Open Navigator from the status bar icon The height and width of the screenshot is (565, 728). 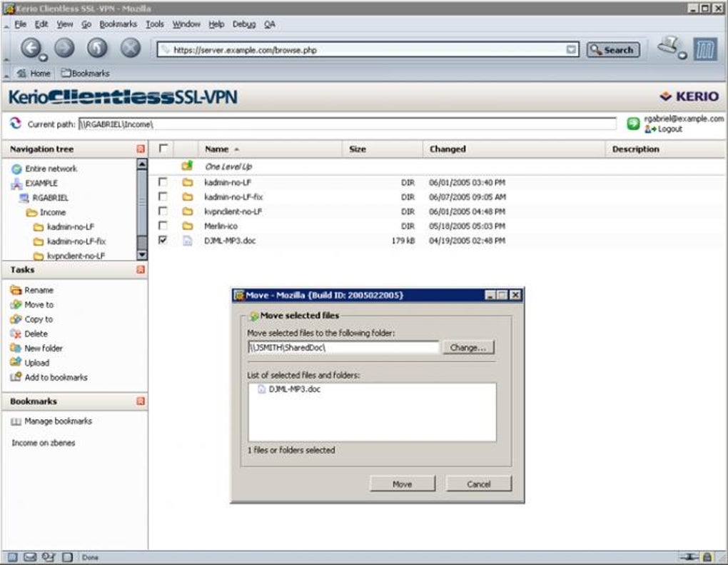pos(13,557)
